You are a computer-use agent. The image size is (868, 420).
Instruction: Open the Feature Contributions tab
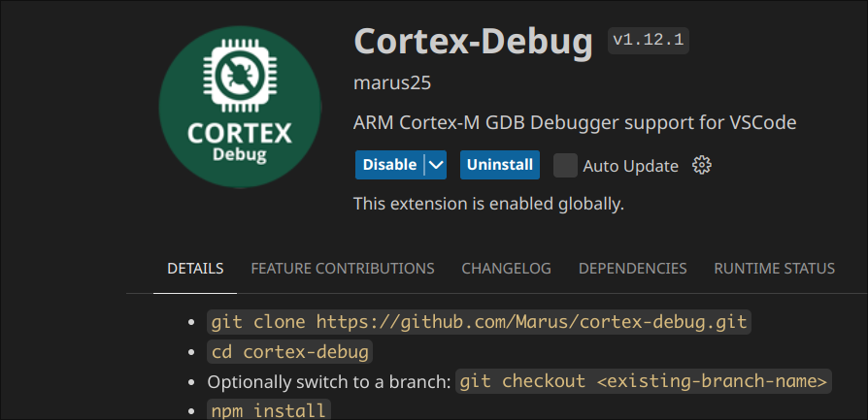(343, 269)
